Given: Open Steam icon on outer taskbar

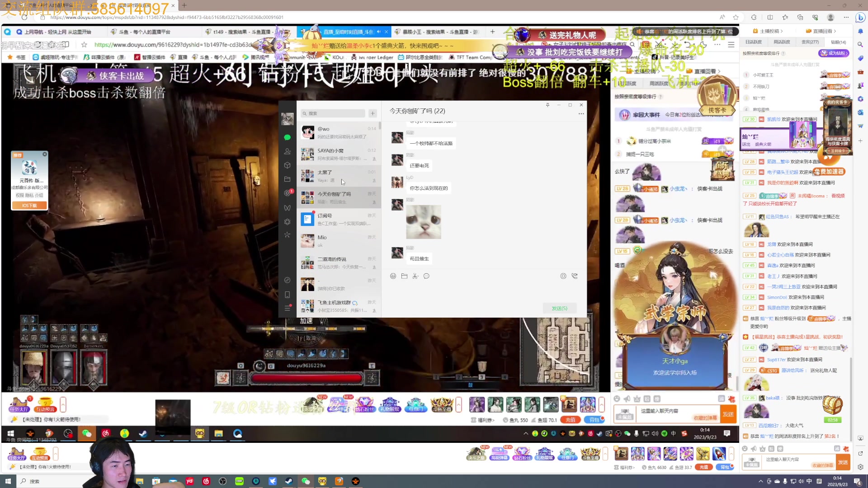Looking at the screenshot, I should pos(288,481).
